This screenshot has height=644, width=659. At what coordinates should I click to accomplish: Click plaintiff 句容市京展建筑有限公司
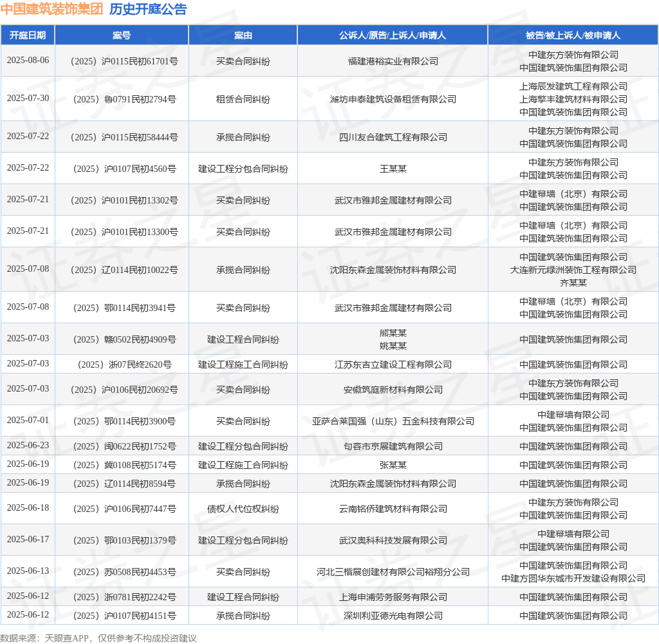(393, 446)
